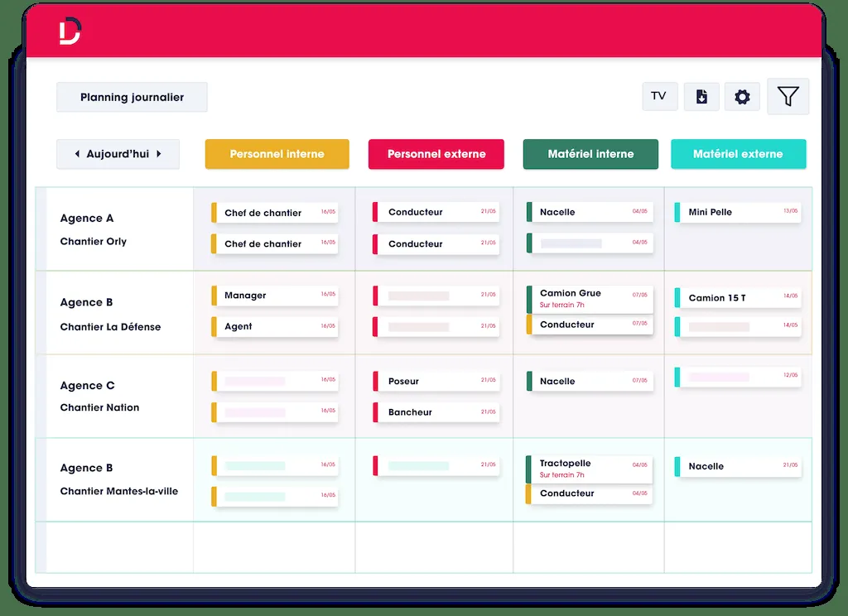Open the Tractopelle sur terrain card
Viewport: 848px width, 616px height.
590,469
